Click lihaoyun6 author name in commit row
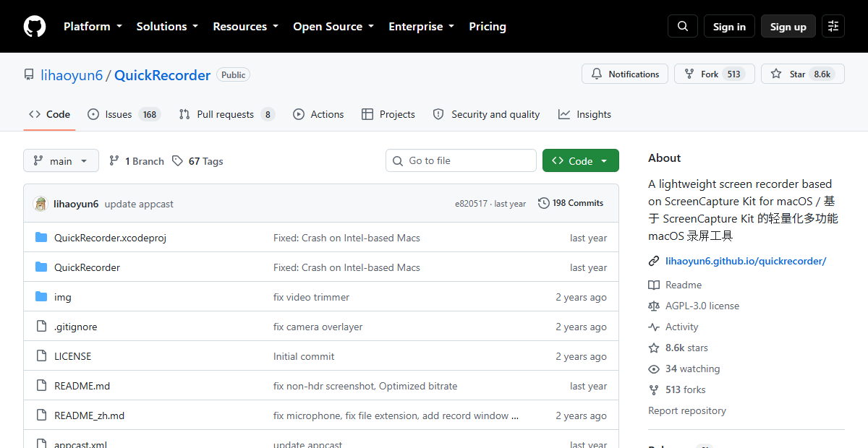 (x=76, y=204)
